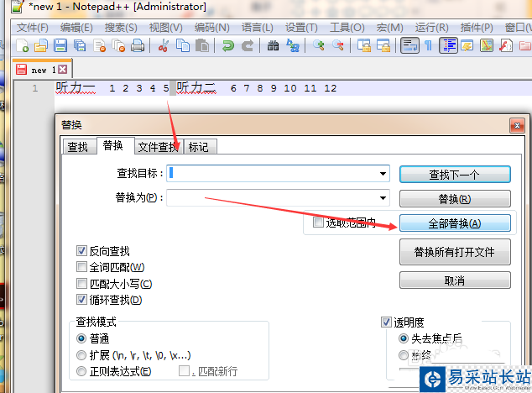
Task: Switch to the 查找 dialog tab
Action: [78, 147]
